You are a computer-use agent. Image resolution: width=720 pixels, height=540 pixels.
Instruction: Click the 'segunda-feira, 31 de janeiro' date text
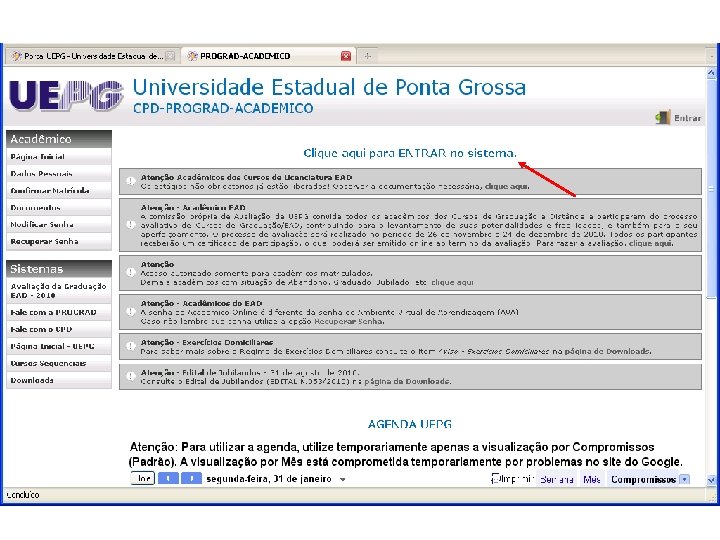[x=269, y=479]
